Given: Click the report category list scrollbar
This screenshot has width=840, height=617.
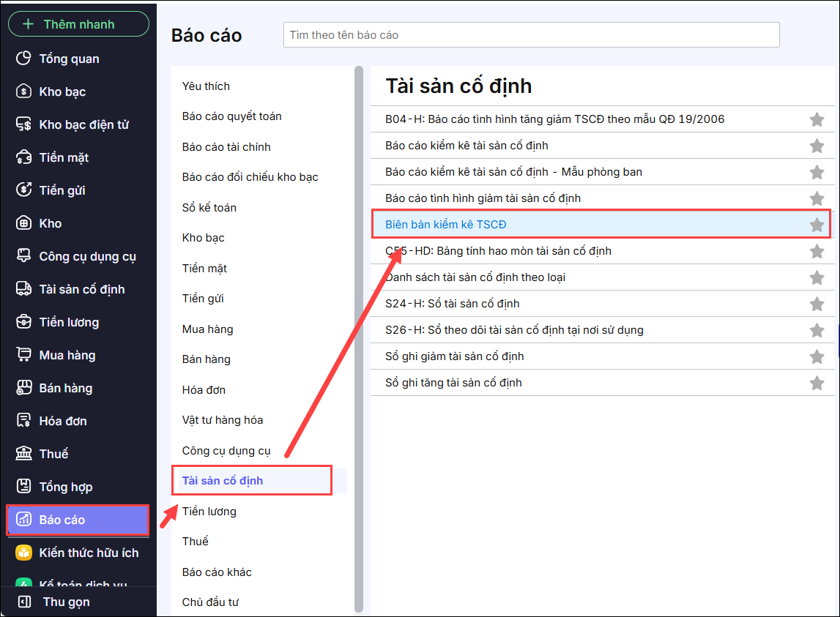Looking at the screenshot, I should click(x=358, y=338).
